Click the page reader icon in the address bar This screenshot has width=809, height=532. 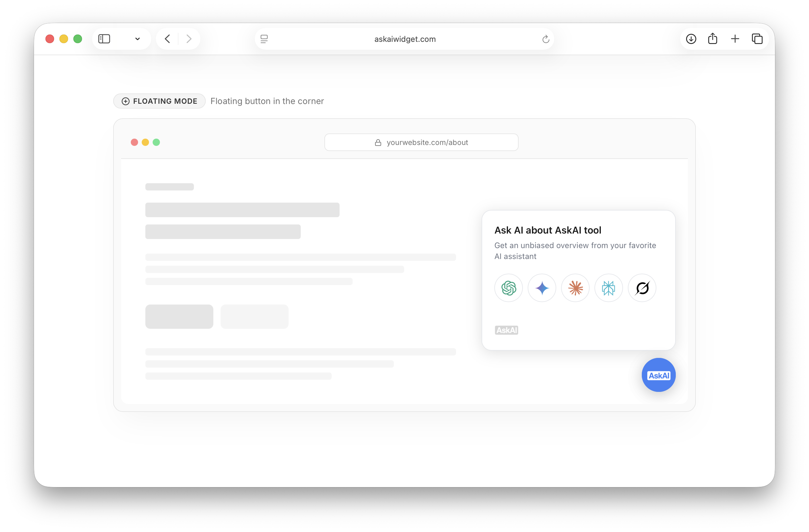pyautogui.click(x=264, y=39)
